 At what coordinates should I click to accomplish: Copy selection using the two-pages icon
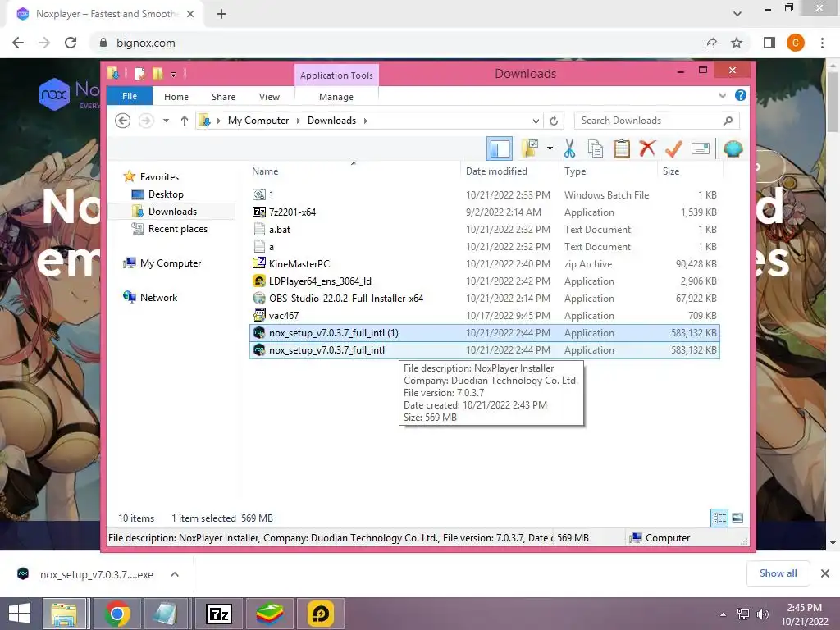point(596,148)
